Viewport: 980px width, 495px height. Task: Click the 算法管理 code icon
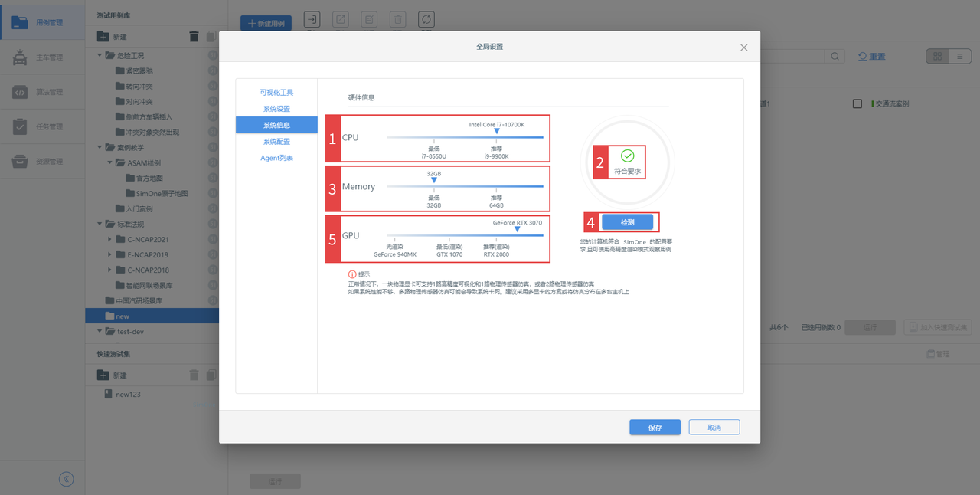(x=20, y=93)
